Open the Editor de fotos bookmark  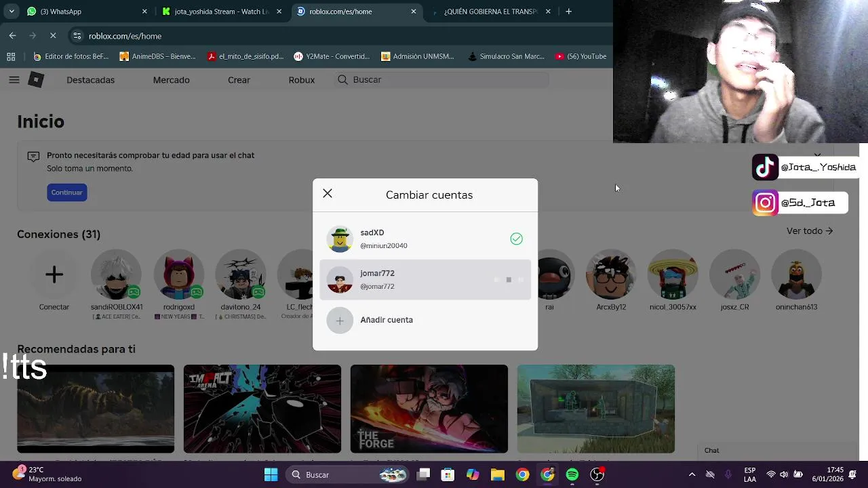coord(71,57)
